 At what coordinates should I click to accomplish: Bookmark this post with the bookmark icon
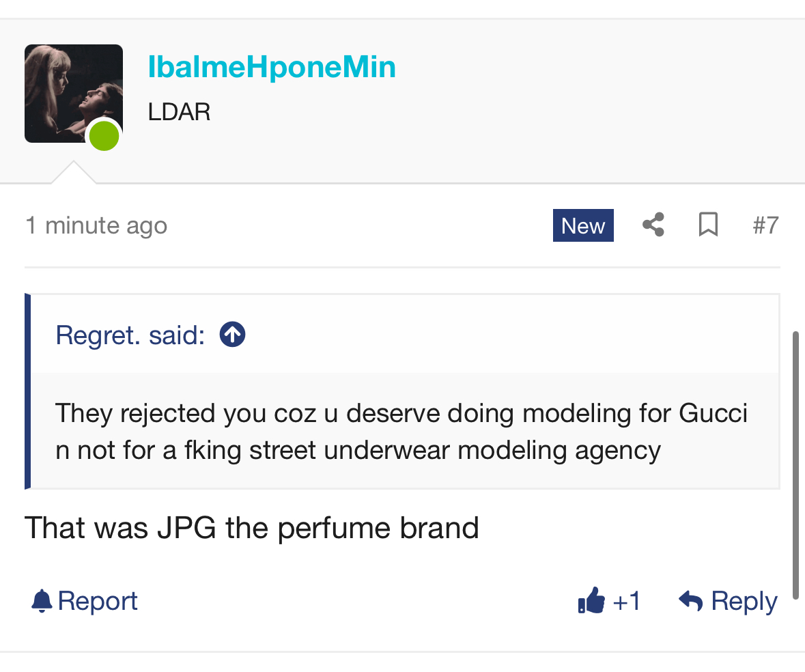pos(708,225)
